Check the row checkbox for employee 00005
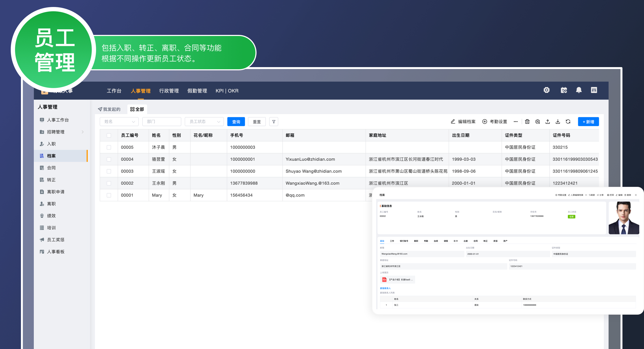Screen dimensions: 644x349 coord(109,147)
